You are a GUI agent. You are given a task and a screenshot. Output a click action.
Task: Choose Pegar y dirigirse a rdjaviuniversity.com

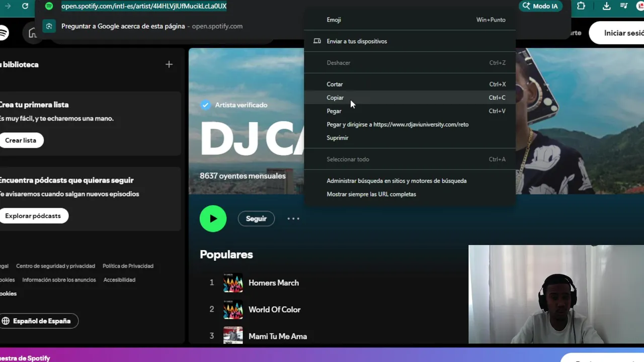click(x=410, y=124)
